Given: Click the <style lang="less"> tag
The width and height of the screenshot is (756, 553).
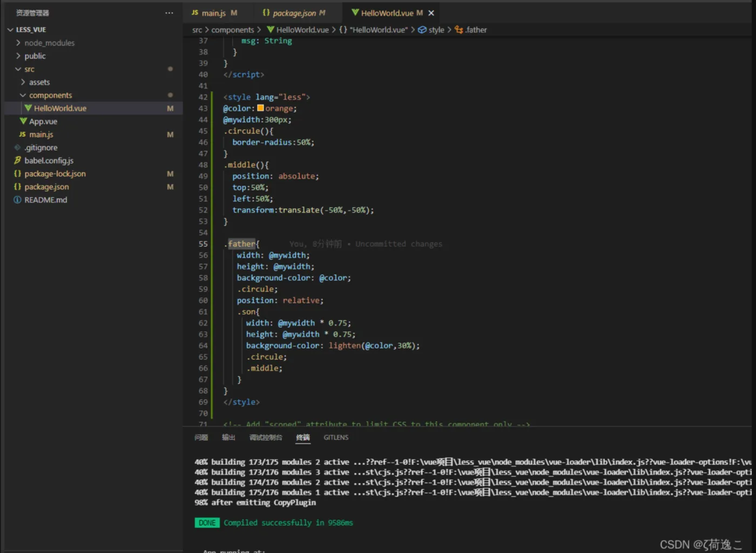Looking at the screenshot, I should (x=267, y=97).
